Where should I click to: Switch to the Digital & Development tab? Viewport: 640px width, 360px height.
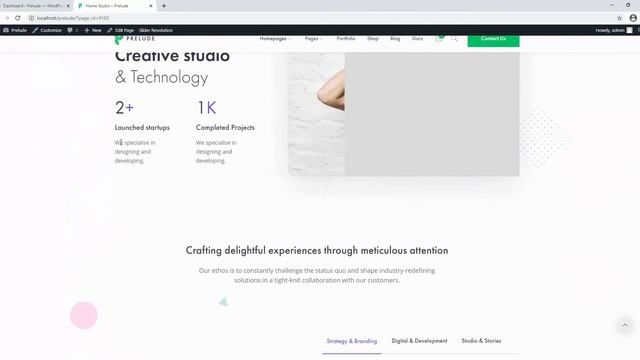tap(419, 341)
